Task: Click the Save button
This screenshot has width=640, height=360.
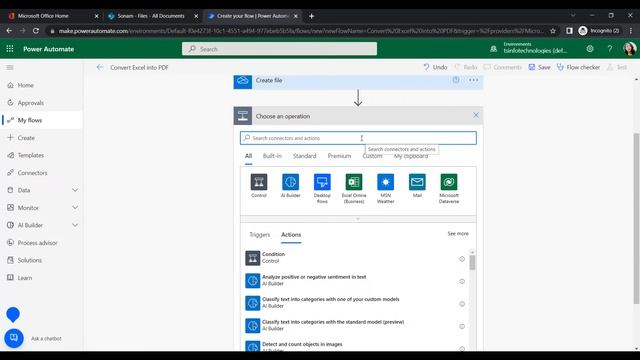Action: (x=540, y=67)
